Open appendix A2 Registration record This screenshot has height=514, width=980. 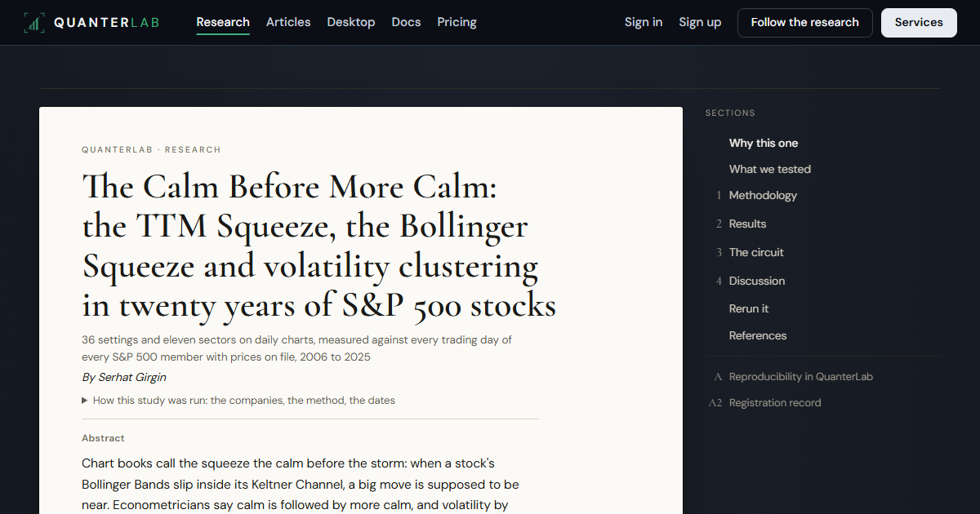click(764, 403)
